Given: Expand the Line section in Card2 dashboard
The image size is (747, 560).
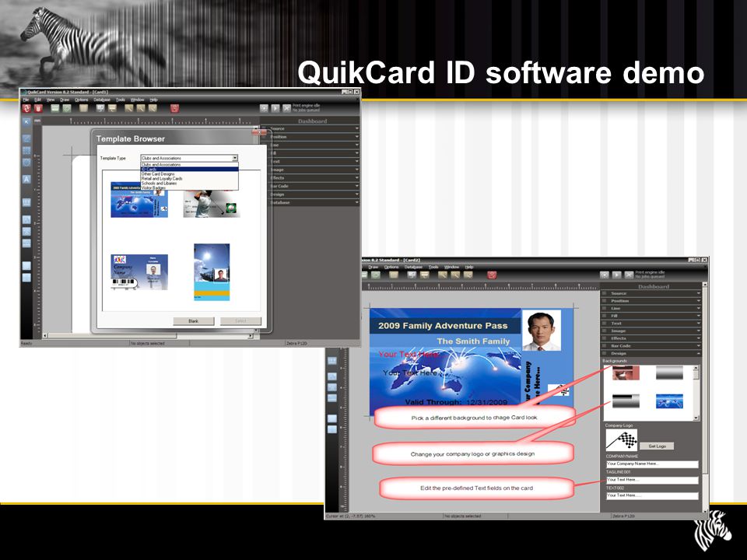Looking at the screenshot, I should coord(651,308).
